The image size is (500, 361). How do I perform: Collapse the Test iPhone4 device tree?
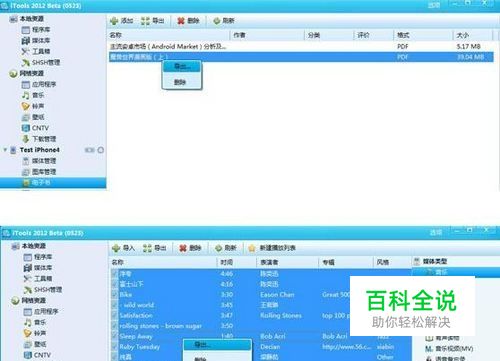[x=5, y=150]
